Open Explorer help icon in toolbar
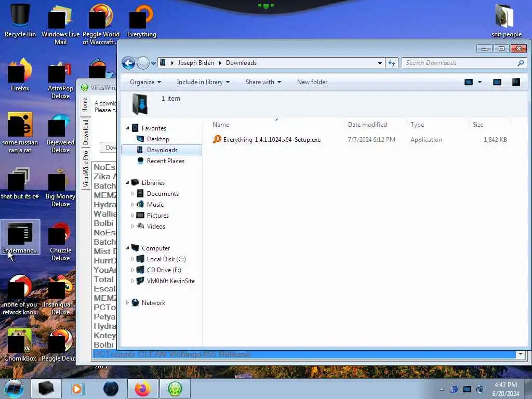The height and width of the screenshot is (399, 532). point(516,82)
